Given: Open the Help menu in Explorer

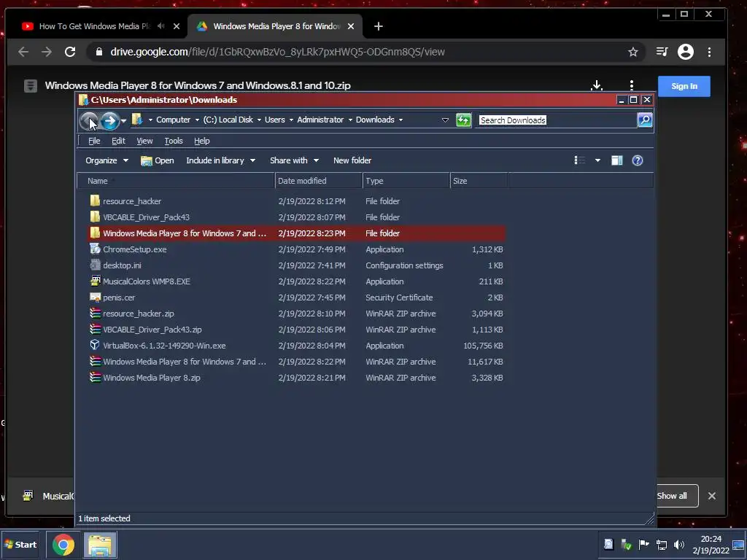Looking at the screenshot, I should click(x=201, y=141).
